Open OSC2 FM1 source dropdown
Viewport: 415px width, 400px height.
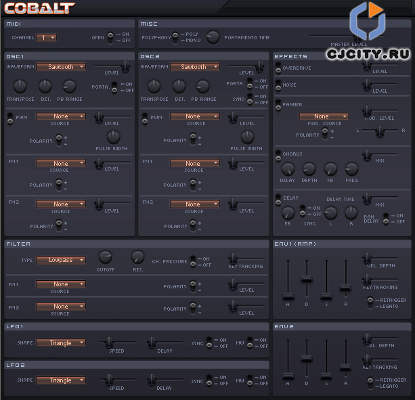(195, 164)
